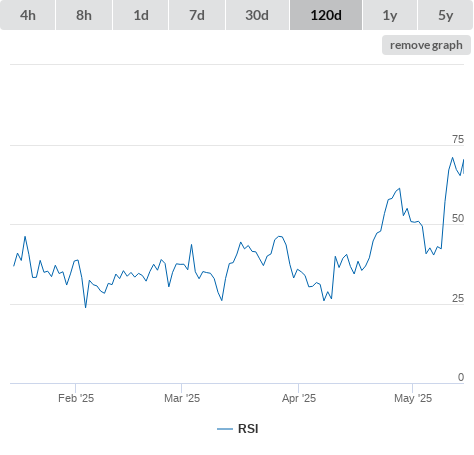Select the 4h time range tab
Image resolution: width=474 pixels, height=455 pixels.
[x=28, y=15]
